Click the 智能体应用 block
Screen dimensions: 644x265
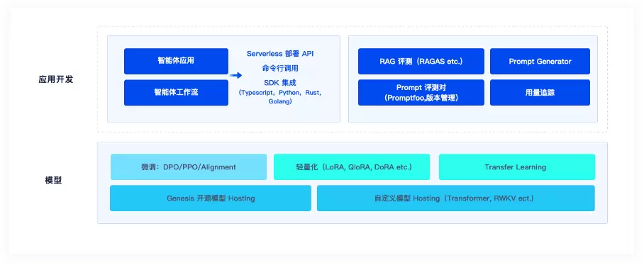(176, 61)
